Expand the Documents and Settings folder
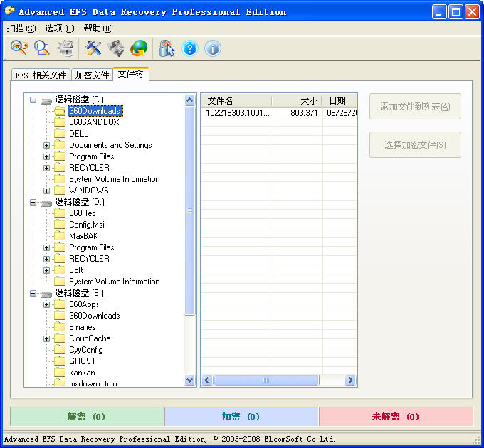This screenshot has width=484, height=448. click(x=47, y=145)
